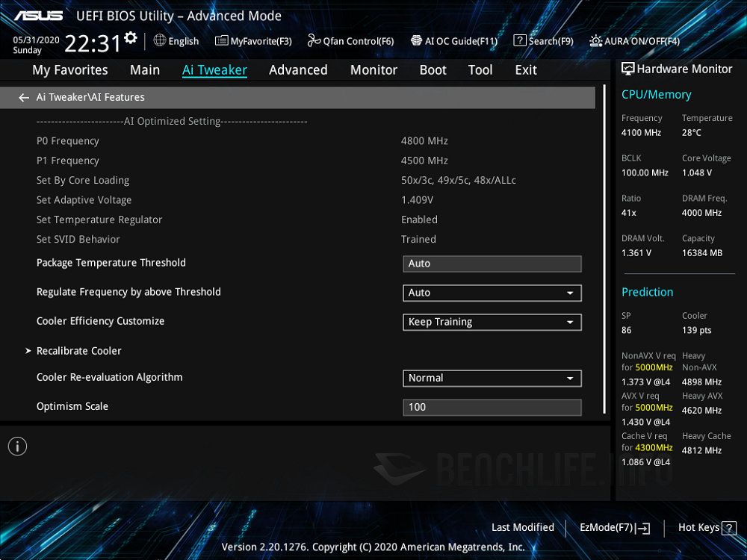Screen dimensions: 747x560
Task: Open the information icon at bottom left
Action: (16, 446)
